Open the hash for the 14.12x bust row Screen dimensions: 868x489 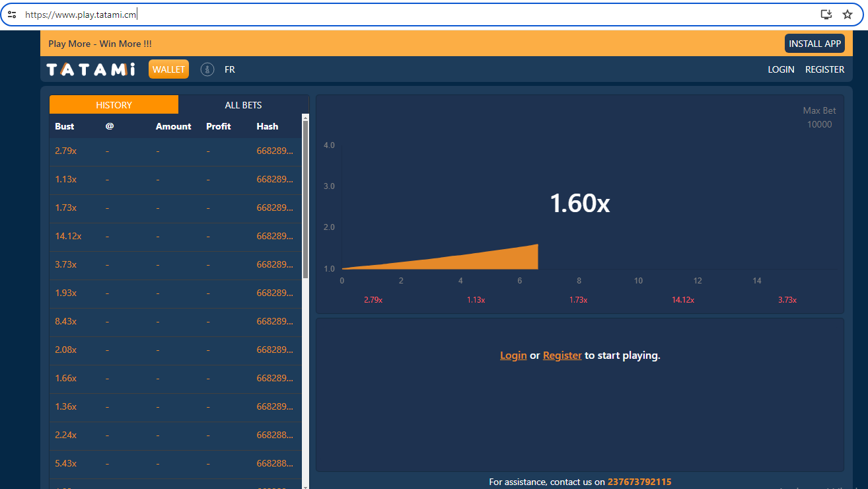pos(274,236)
